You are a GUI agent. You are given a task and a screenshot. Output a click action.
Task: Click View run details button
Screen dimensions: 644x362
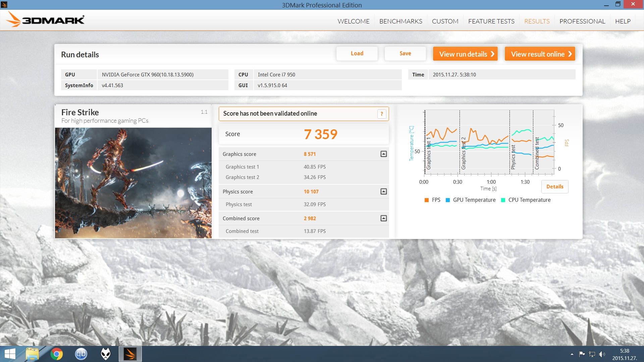tap(465, 54)
